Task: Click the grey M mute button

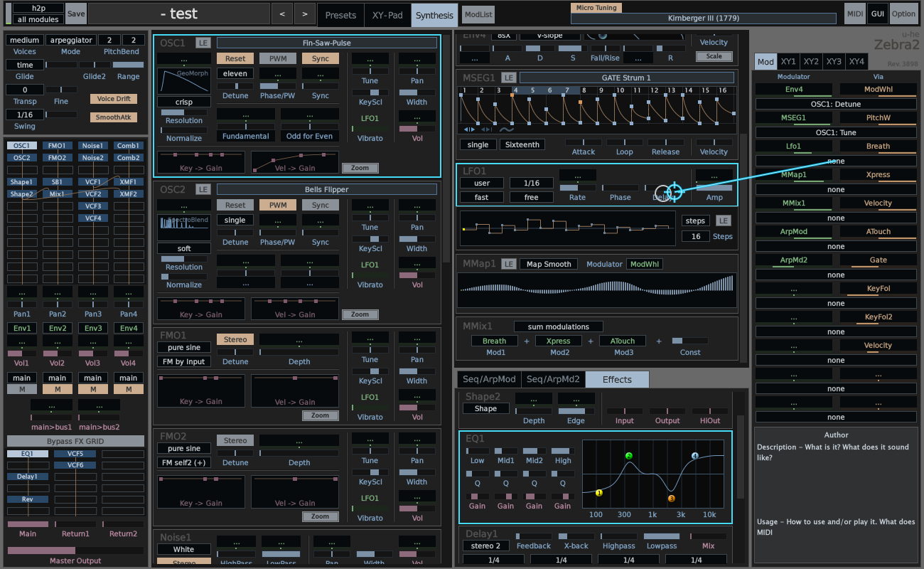Action: pos(22,389)
